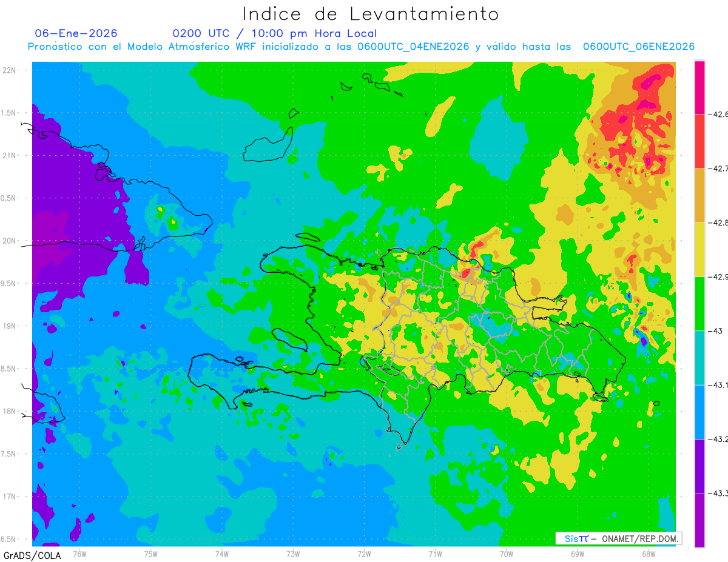
Task: Click the longitude label 74W
Action: 222,554
